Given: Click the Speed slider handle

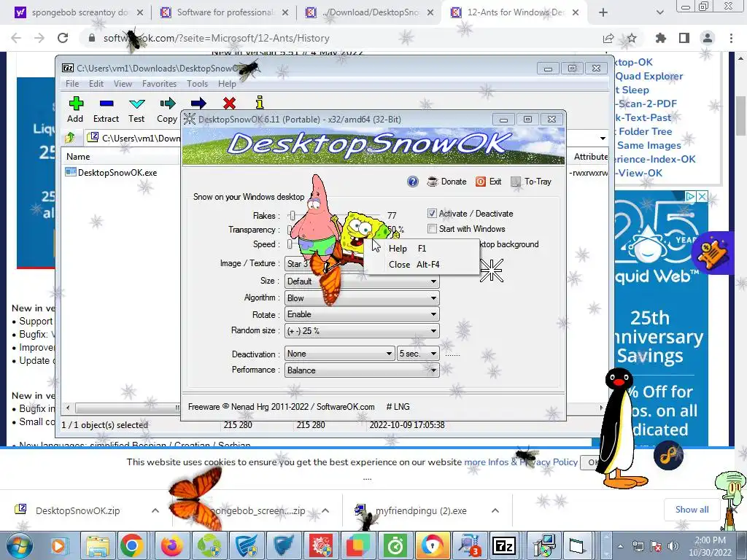Looking at the screenshot, I should click(289, 244).
